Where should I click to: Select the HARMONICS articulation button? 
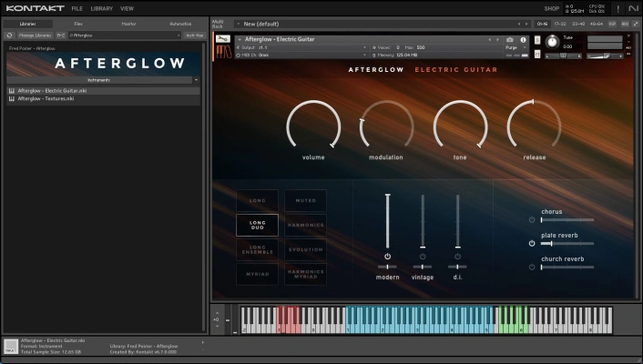point(305,225)
